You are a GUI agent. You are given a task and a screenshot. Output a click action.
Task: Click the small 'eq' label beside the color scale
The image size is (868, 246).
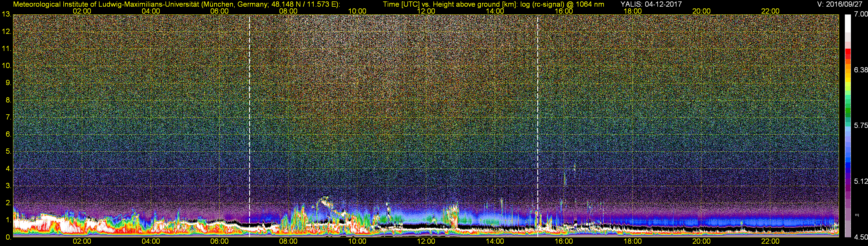[857, 215]
